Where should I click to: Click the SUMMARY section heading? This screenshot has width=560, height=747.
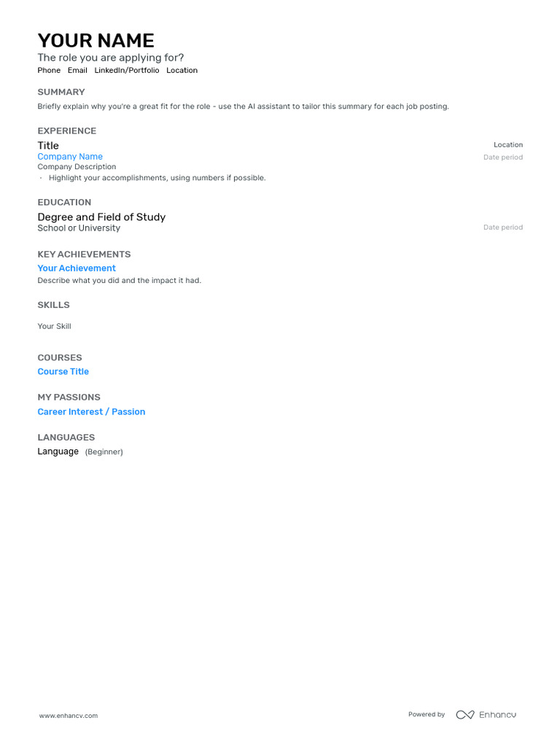[61, 92]
